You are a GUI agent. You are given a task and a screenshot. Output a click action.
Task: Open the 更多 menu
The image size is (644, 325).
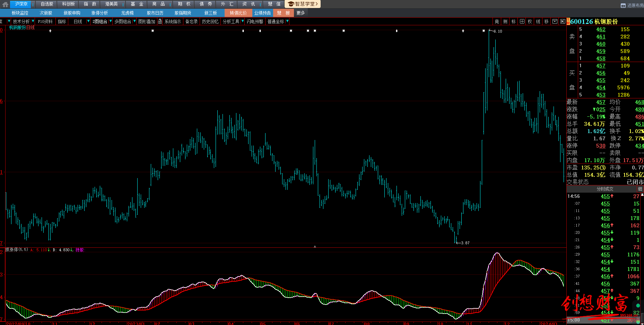click(x=301, y=13)
